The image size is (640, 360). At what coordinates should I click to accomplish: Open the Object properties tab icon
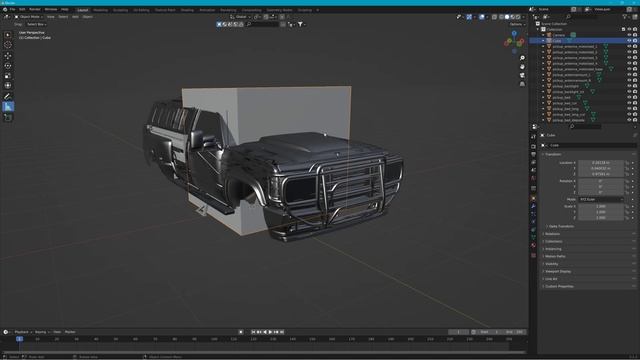533,198
